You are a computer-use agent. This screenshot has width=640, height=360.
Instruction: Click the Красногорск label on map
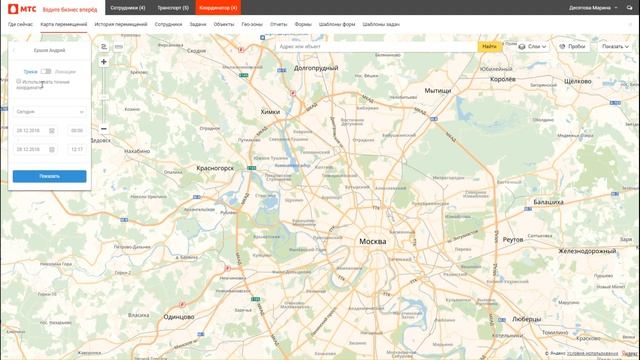coord(215,168)
